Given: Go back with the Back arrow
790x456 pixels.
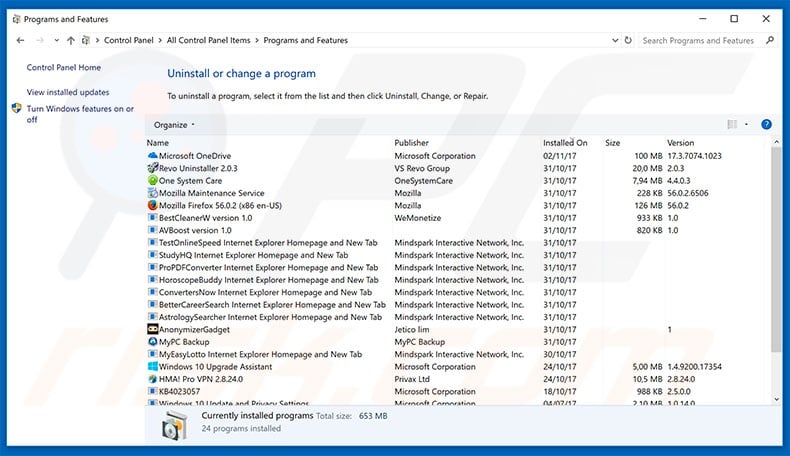Looking at the screenshot, I should point(20,40).
